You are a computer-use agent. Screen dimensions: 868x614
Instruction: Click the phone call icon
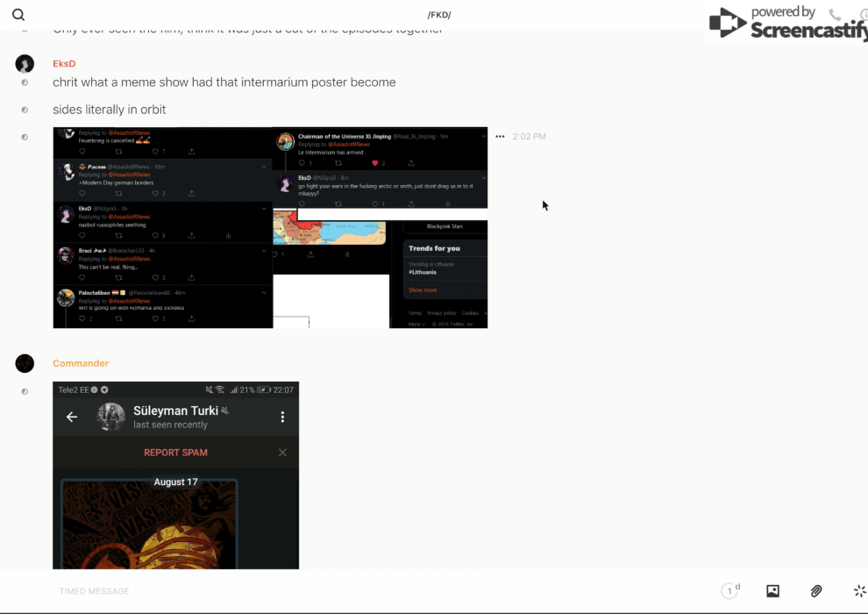click(835, 15)
